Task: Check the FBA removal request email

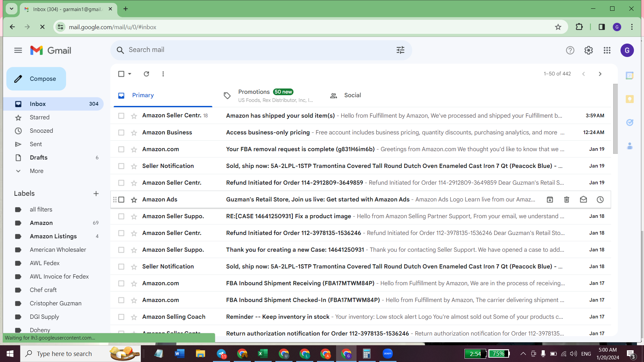Action: pos(121,149)
